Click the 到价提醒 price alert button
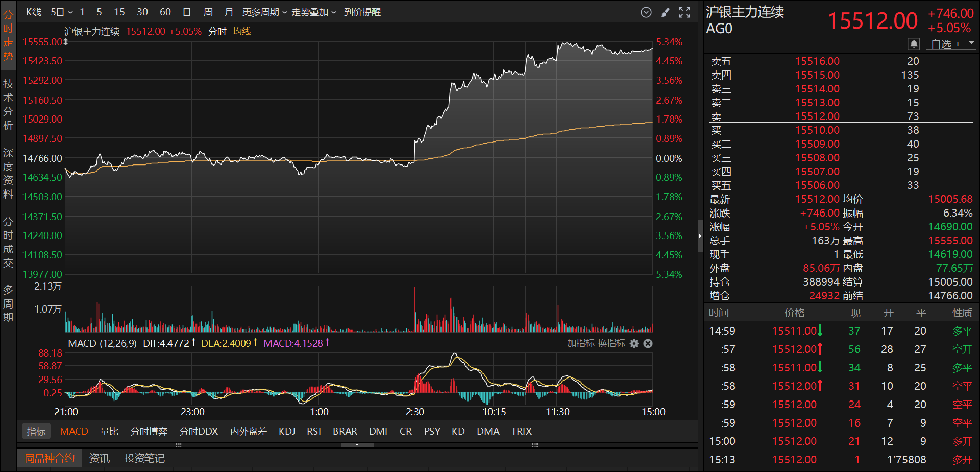 point(362,12)
